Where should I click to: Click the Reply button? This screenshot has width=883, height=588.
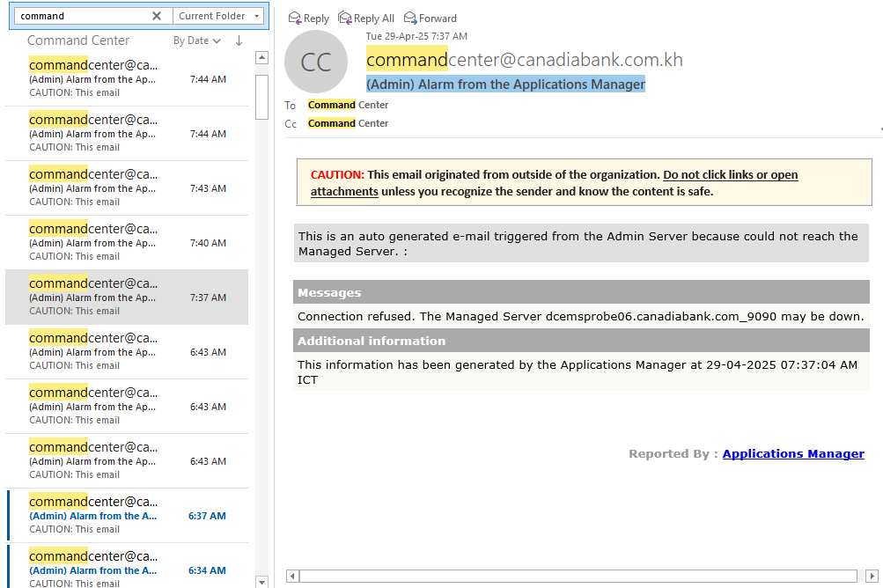coord(309,18)
